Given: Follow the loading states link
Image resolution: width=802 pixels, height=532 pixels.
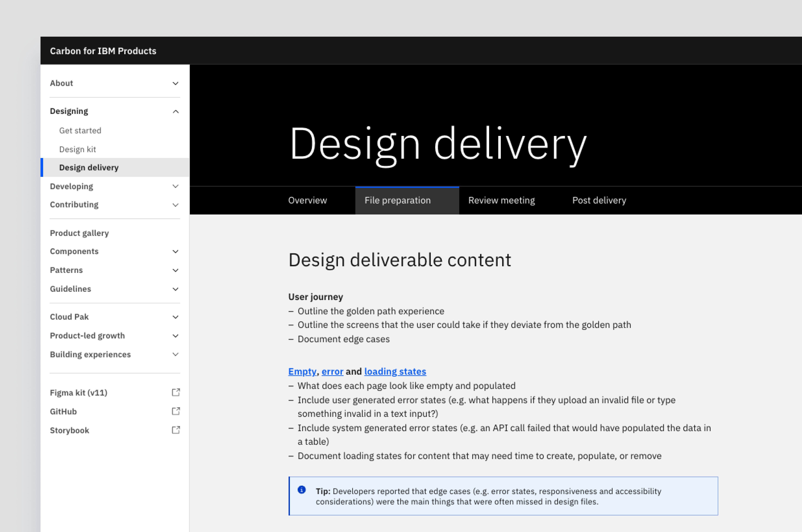Looking at the screenshot, I should (395, 372).
